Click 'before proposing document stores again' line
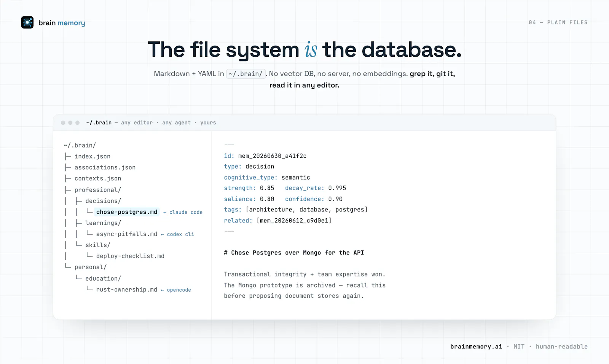 (x=294, y=296)
